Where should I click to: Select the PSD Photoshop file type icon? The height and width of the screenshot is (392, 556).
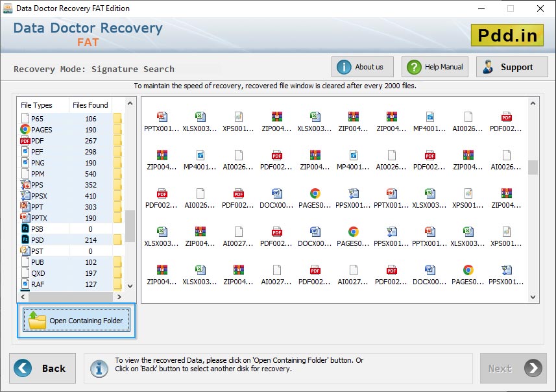(x=25, y=240)
